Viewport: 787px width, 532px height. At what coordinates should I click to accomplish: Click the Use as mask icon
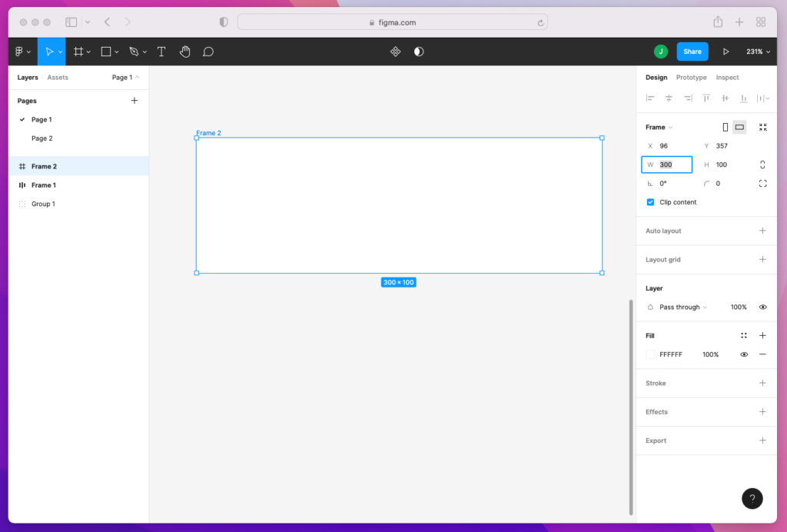[x=419, y=52]
